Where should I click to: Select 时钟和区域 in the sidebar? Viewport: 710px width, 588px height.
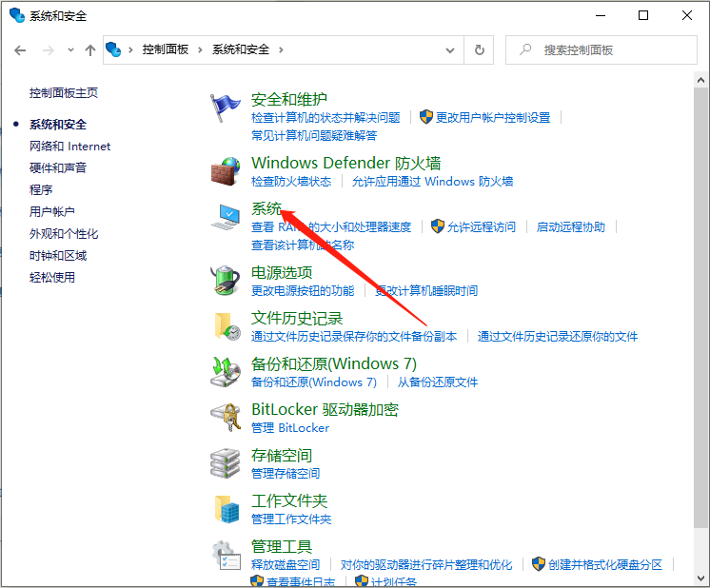[x=58, y=255]
